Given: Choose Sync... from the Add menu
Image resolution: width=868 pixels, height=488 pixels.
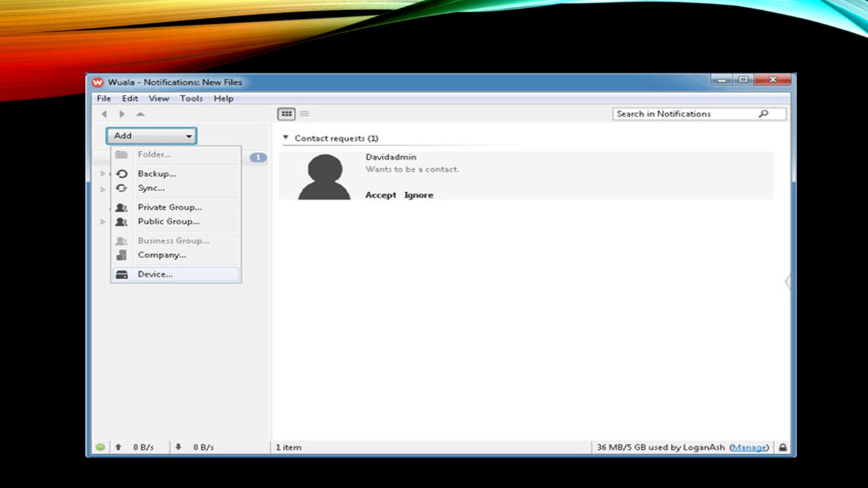Looking at the screenshot, I should coord(176,188).
